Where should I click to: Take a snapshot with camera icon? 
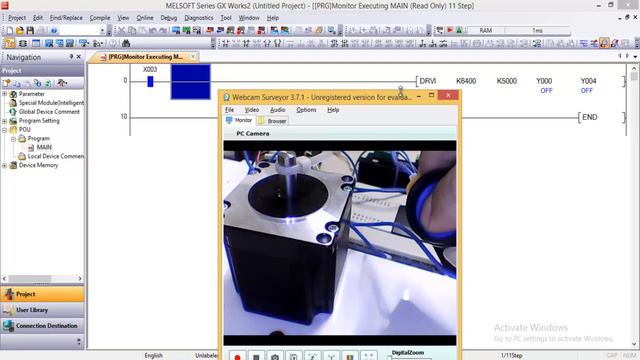[x=275, y=356]
